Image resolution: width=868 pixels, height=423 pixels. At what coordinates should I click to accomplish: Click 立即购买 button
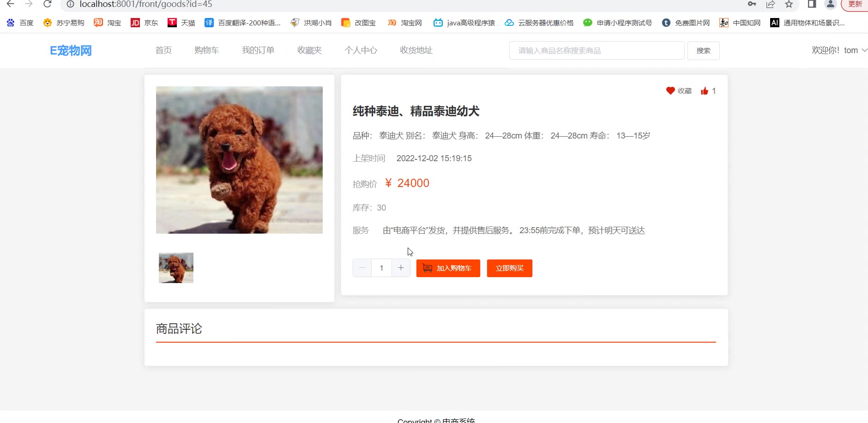tap(509, 268)
